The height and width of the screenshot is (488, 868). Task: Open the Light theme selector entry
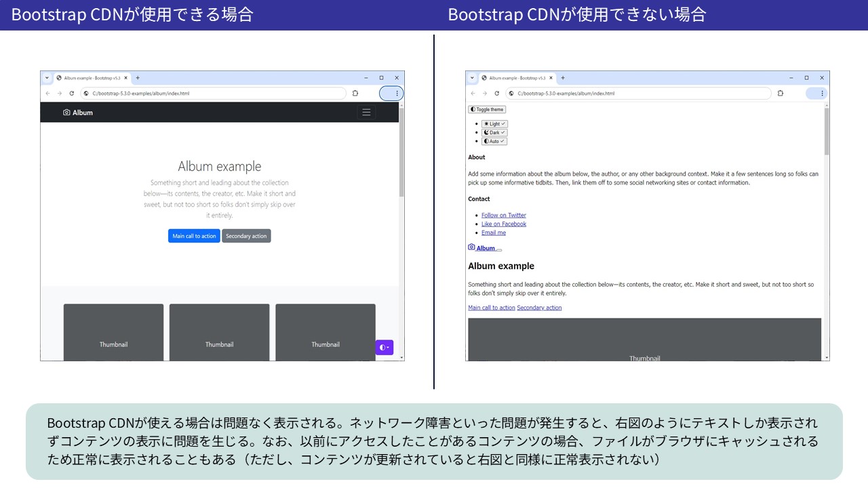tap(494, 123)
